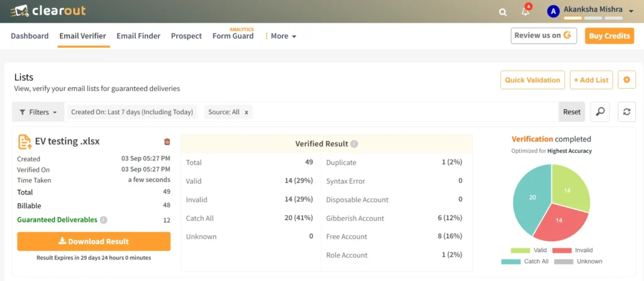Screen dimensions: 644x281
Task: Click the Review us on G2 button
Action: (x=544, y=36)
